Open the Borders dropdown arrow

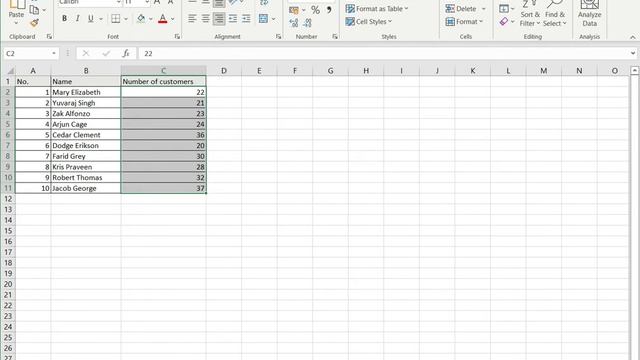pyautogui.click(x=126, y=19)
